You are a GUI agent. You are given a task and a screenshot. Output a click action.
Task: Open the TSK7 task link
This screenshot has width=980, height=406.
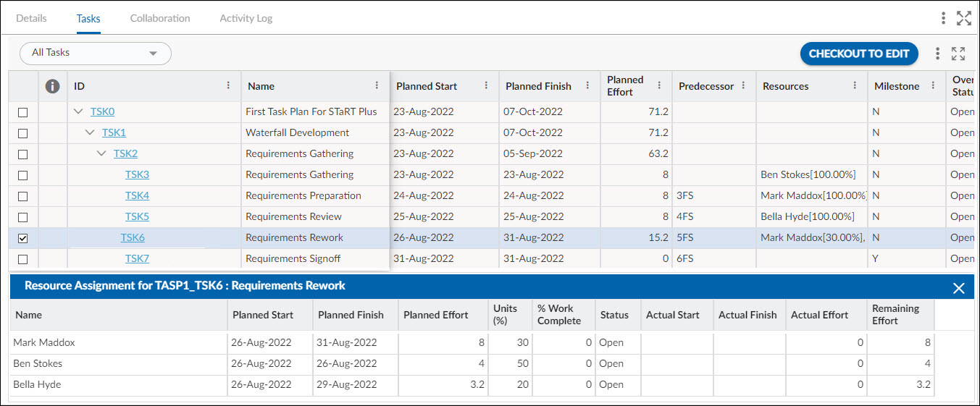point(137,259)
